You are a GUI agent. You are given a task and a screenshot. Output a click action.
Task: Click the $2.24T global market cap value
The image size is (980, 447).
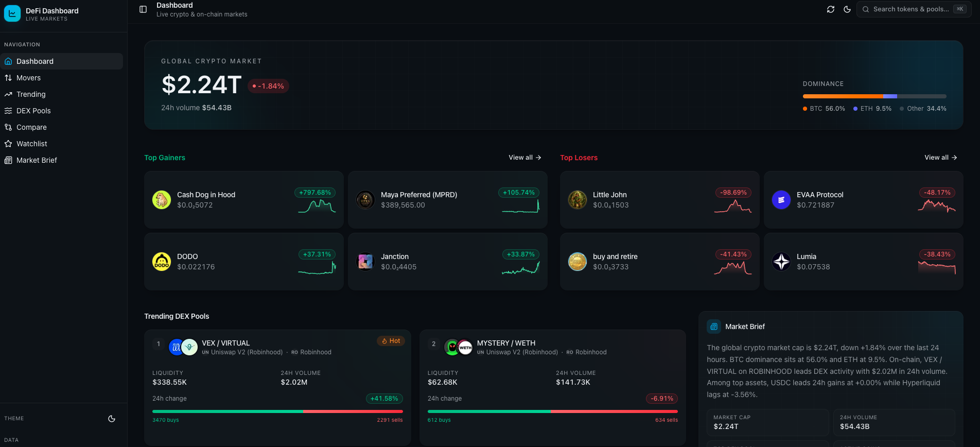pyautogui.click(x=202, y=85)
